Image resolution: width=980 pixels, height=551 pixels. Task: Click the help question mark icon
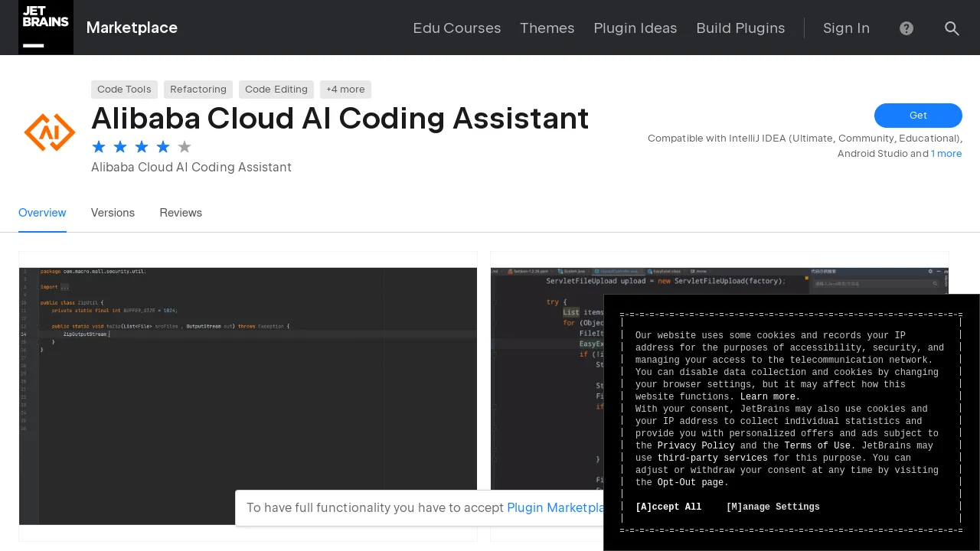pyautogui.click(x=906, y=28)
